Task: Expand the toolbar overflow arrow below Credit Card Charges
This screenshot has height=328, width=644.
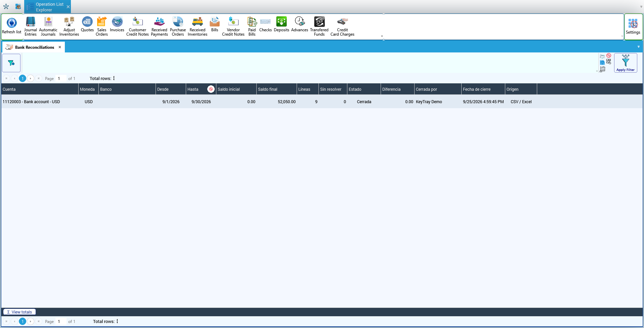Action: click(x=382, y=36)
